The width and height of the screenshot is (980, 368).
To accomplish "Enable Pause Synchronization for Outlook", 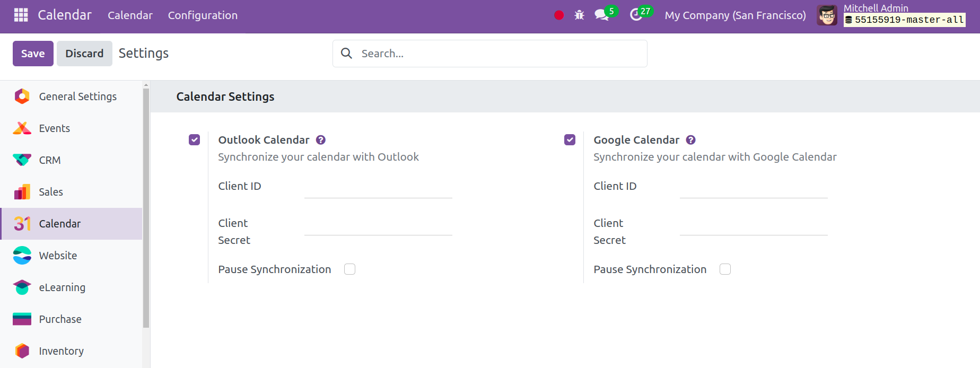I will point(350,269).
